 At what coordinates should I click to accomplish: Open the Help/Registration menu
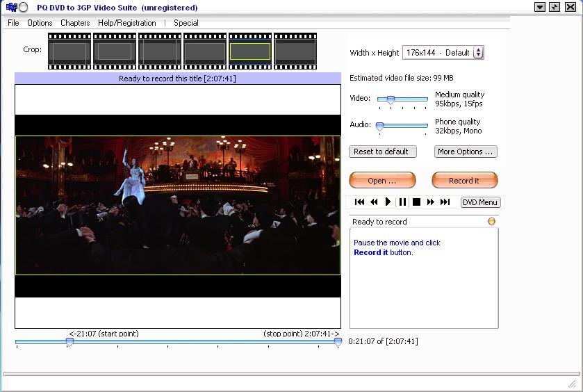(x=127, y=23)
